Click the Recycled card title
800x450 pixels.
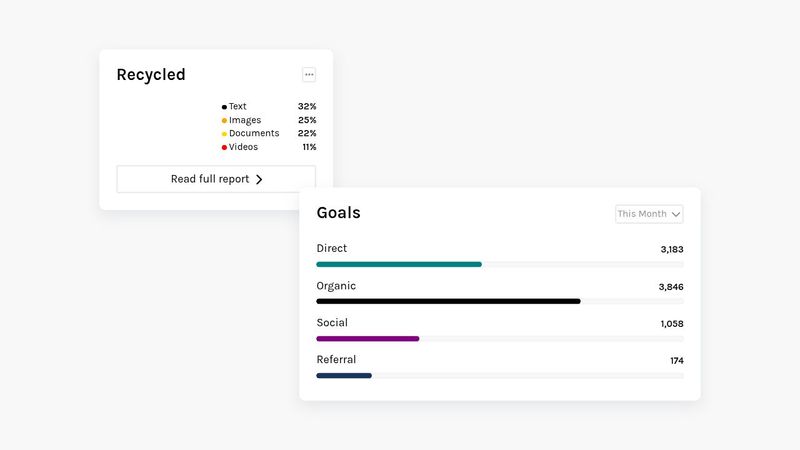coord(151,75)
